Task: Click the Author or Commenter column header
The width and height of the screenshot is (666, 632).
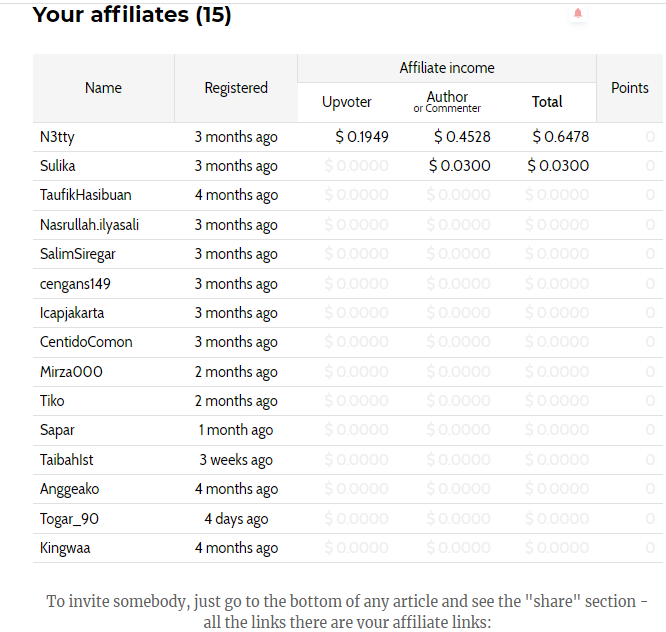Action: [x=447, y=102]
